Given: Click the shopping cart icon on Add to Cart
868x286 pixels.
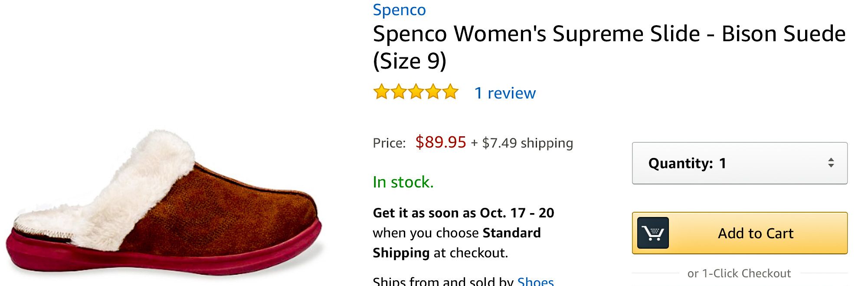Looking at the screenshot, I should (653, 233).
